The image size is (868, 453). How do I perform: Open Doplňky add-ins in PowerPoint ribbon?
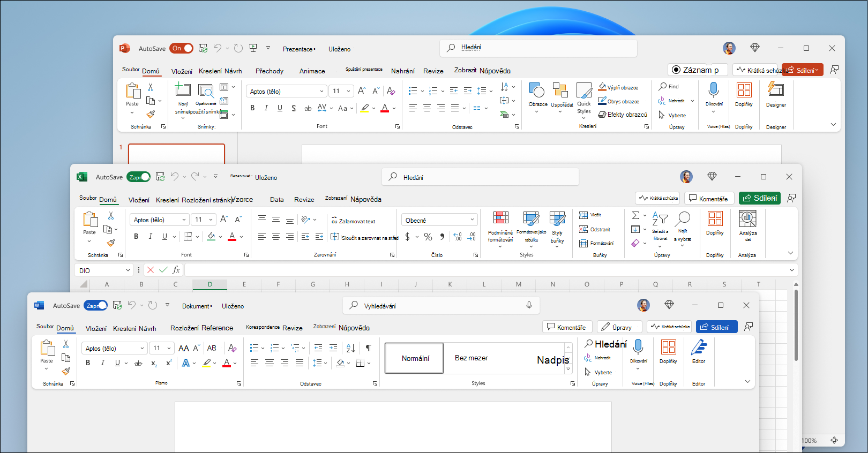click(744, 95)
